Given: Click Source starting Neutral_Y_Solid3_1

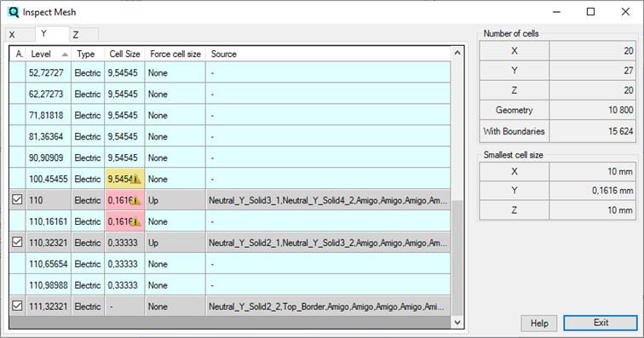Looking at the screenshot, I should pos(328,200).
